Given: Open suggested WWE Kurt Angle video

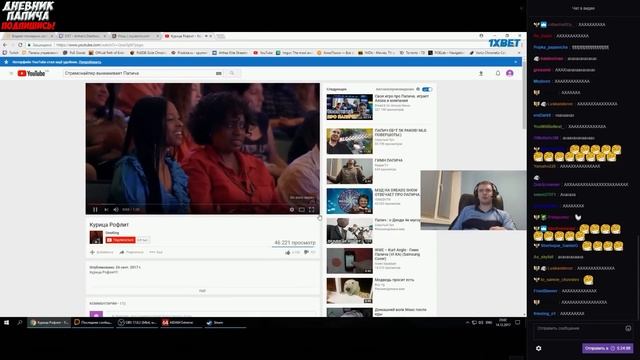Looking at the screenshot, I should pyautogui.click(x=350, y=261).
